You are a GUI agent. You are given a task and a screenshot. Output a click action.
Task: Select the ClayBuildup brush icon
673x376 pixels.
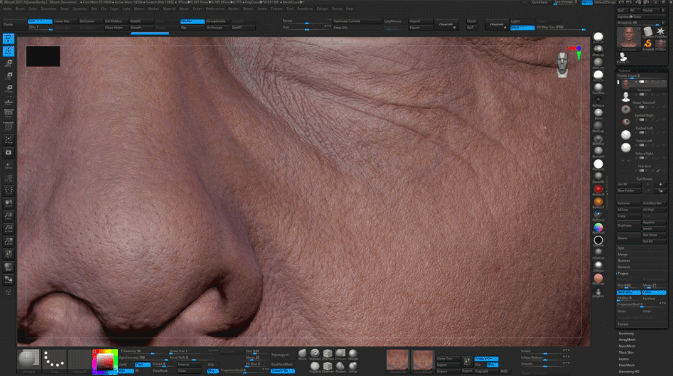tap(315, 367)
